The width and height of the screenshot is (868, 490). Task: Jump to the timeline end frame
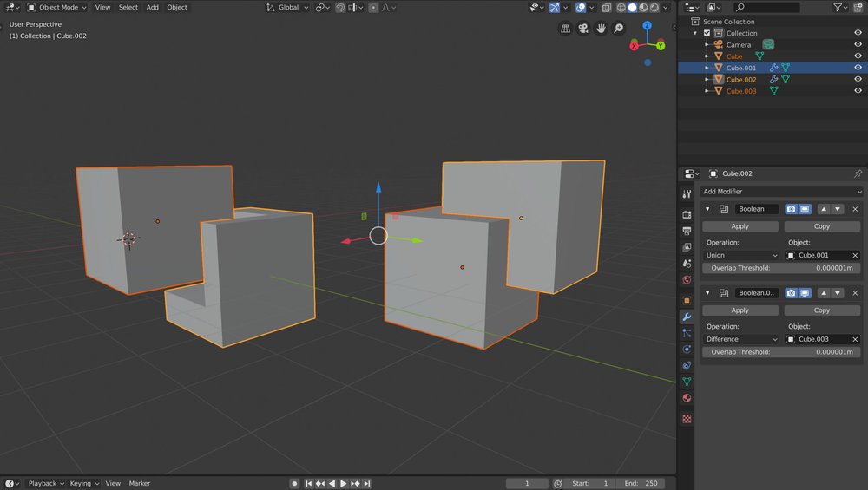pos(367,483)
